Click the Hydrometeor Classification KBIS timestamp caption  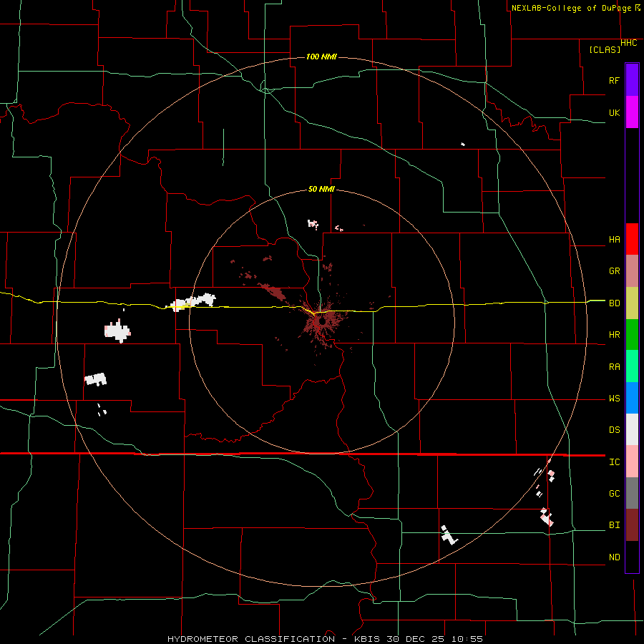point(325,639)
